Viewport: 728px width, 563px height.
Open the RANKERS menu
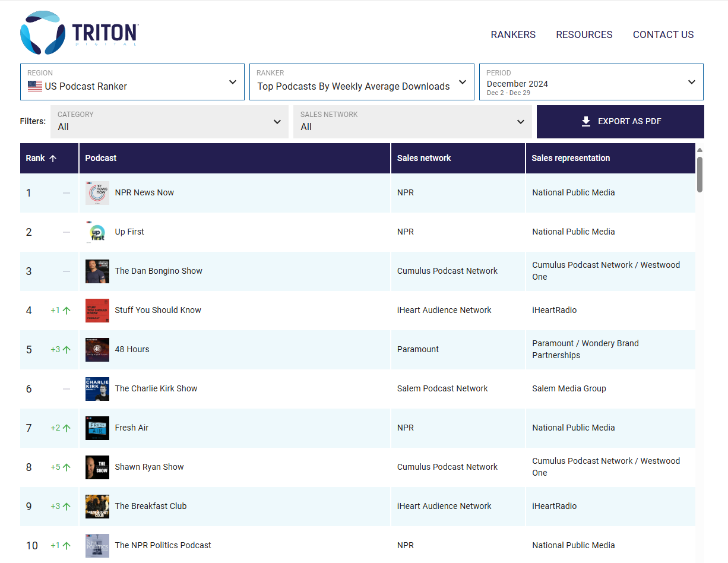[x=513, y=34]
